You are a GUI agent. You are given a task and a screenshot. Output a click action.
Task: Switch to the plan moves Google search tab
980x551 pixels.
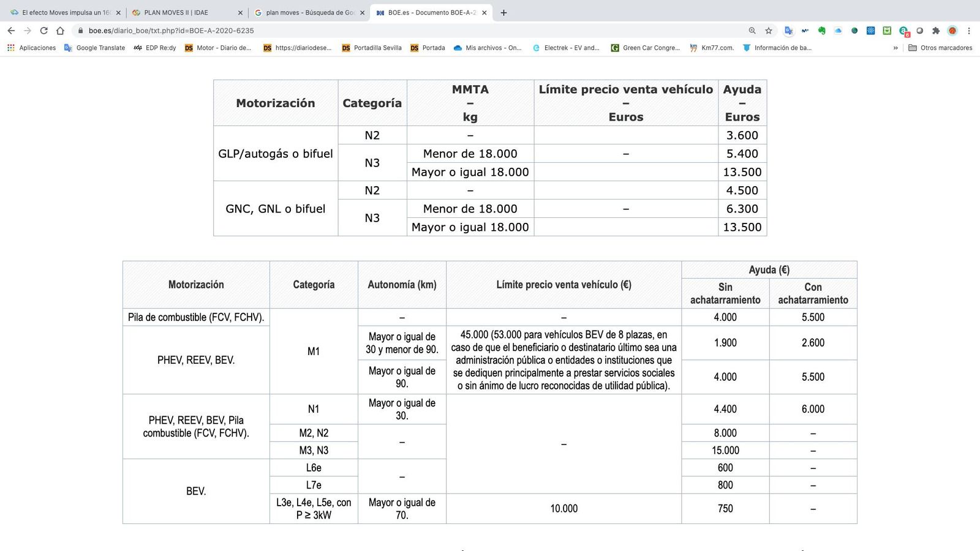point(306,12)
